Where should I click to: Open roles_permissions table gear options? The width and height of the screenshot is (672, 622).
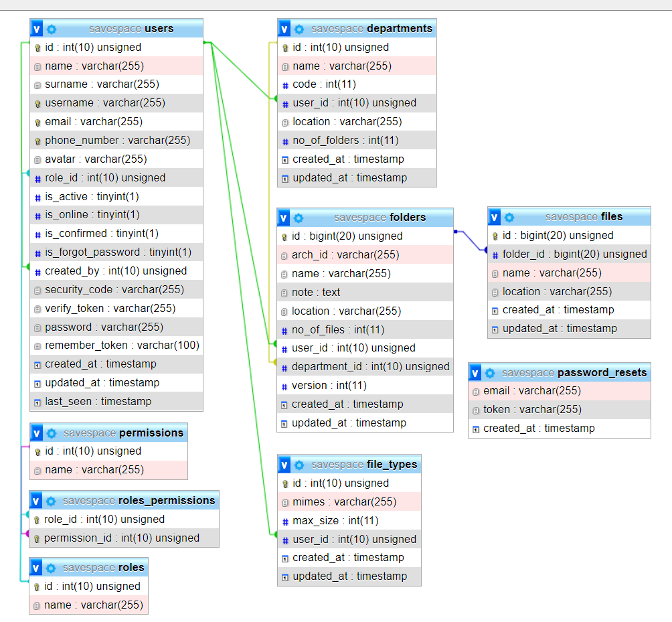52,501
